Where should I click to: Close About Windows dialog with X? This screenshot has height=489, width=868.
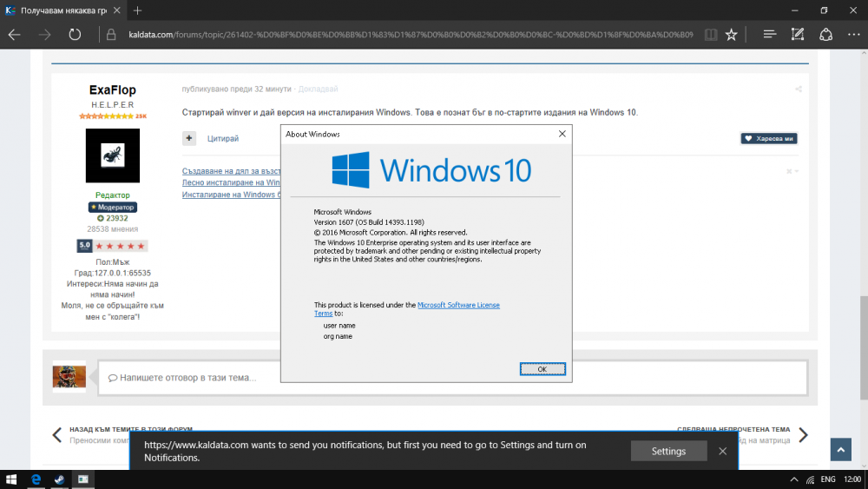pos(562,134)
